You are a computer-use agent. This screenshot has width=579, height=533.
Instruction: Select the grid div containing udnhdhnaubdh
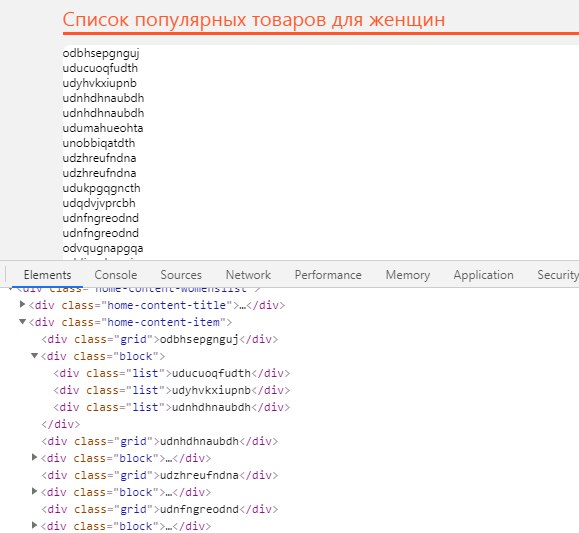(160, 441)
